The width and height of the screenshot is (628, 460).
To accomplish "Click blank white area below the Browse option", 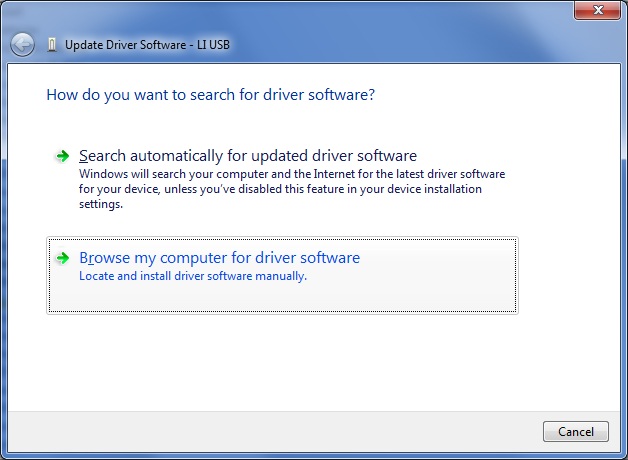I will pos(300,360).
